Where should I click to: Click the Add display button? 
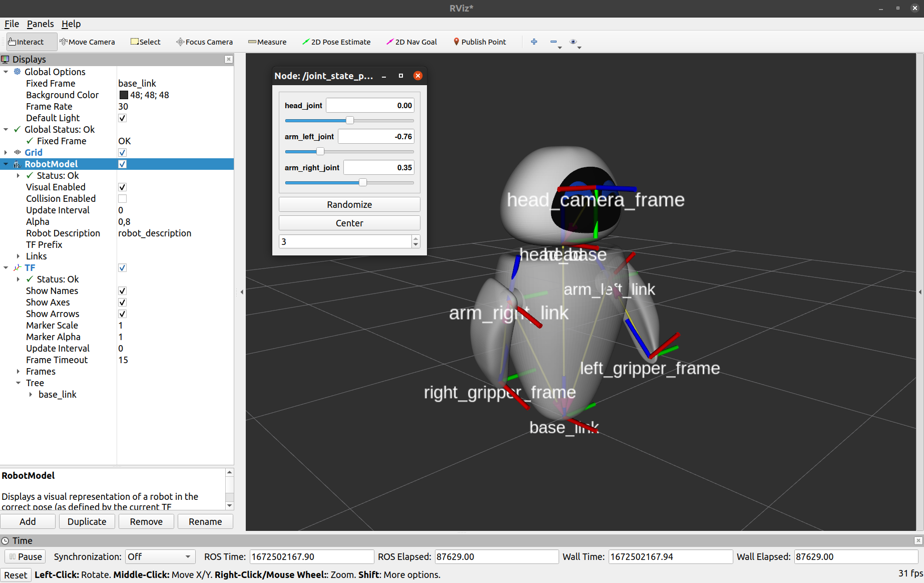(28, 521)
